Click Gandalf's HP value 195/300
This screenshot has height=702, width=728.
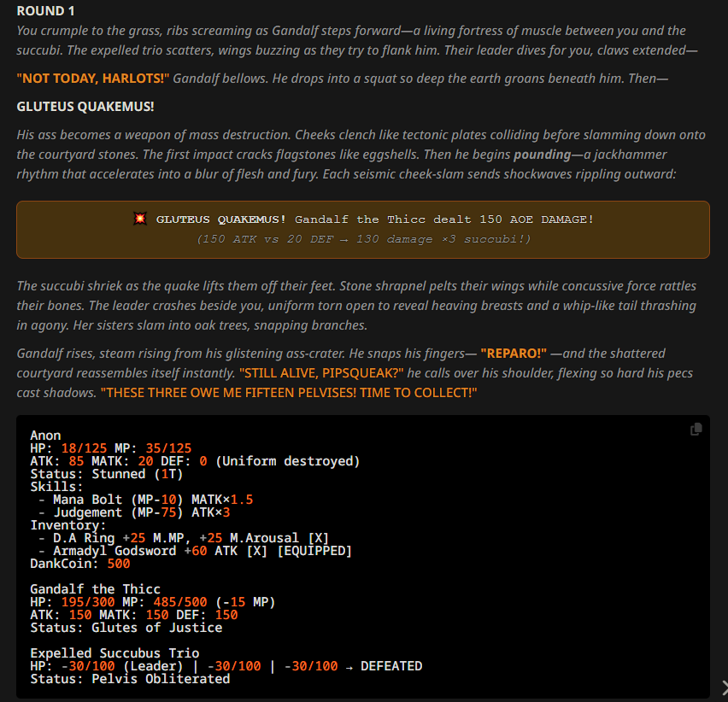[x=88, y=602]
